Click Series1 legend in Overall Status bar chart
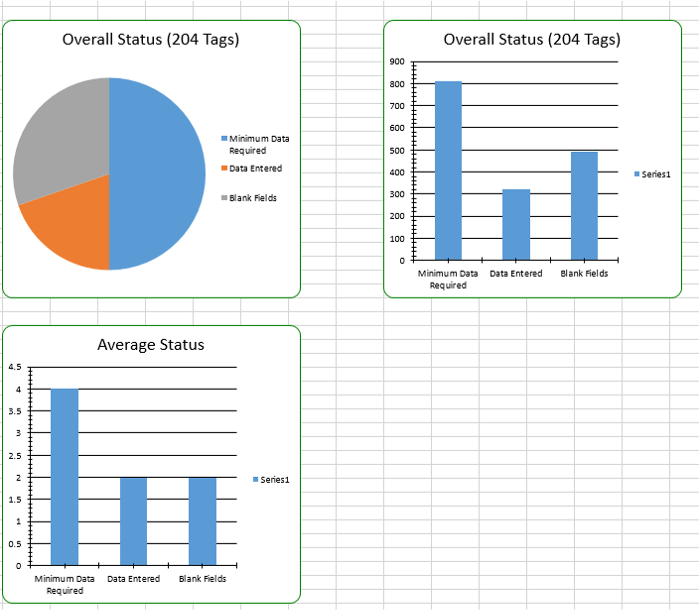The width and height of the screenshot is (699, 610). (x=653, y=174)
